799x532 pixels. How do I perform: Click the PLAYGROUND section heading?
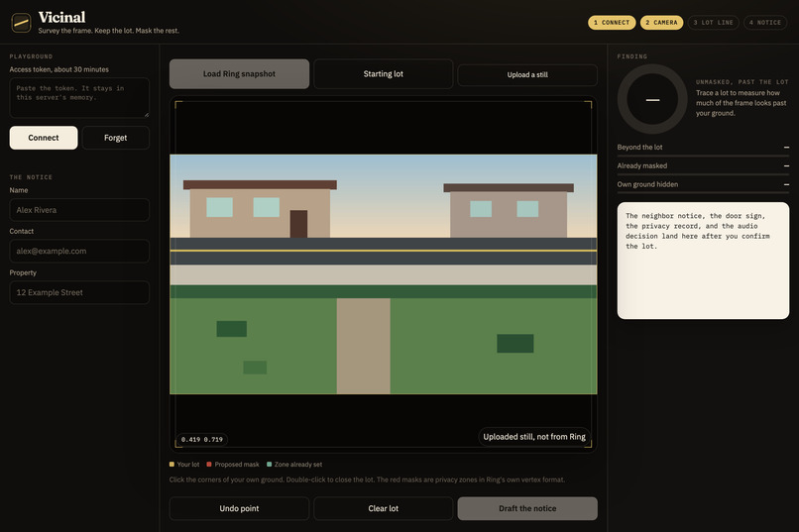pyautogui.click(x=31, y=56)
